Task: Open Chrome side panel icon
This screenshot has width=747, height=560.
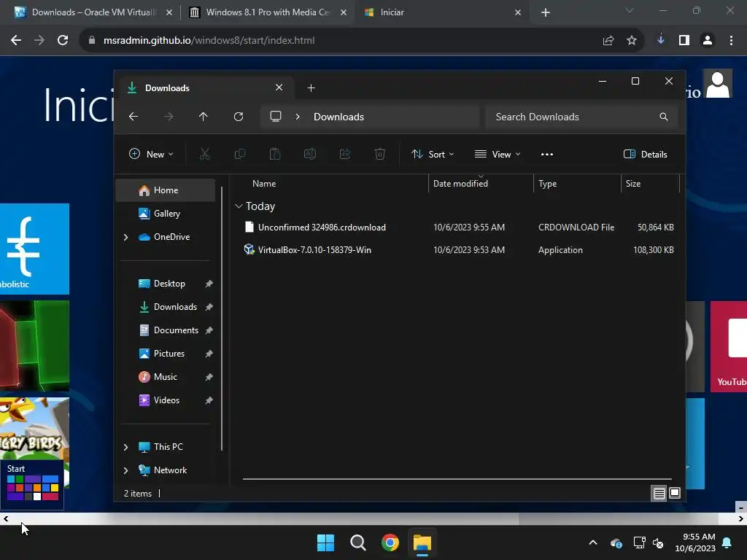Action: (x=684, y=41)
